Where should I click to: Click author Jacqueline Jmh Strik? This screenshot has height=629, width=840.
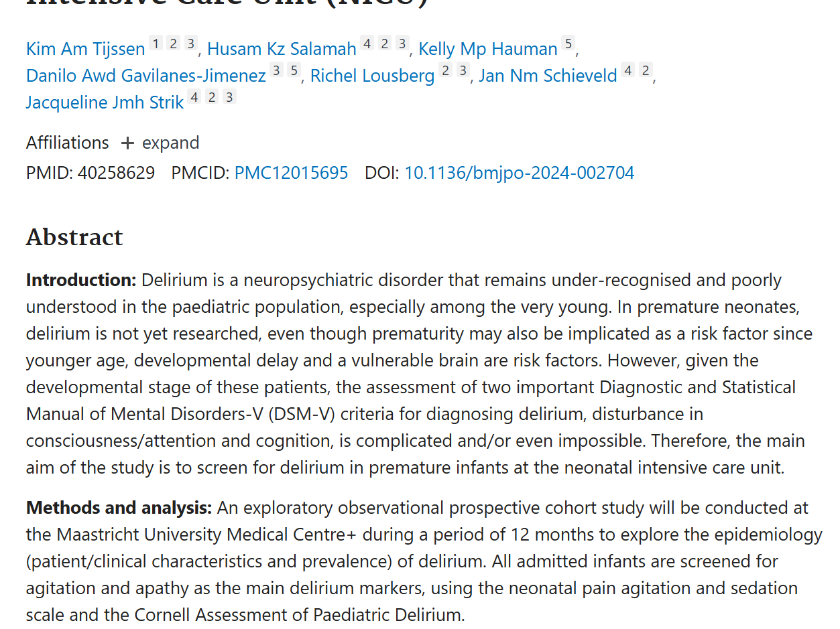click(105, 102)
